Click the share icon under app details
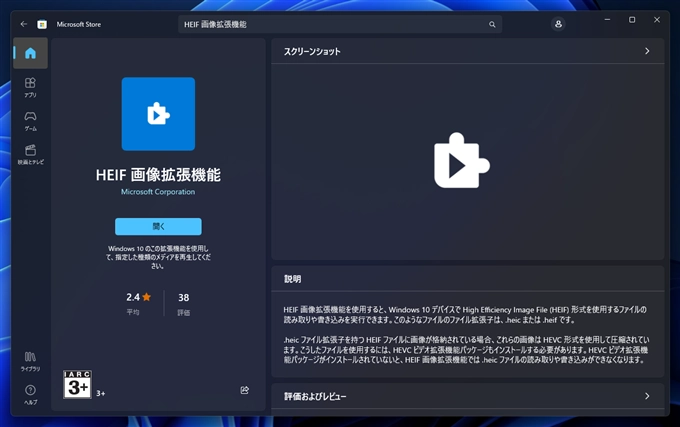Screen dimensions: 680x427 pos(245,390)
